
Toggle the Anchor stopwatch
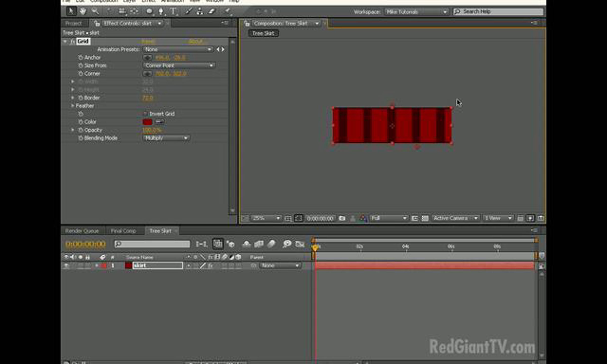pyautogui.click(x=81, y=58)
